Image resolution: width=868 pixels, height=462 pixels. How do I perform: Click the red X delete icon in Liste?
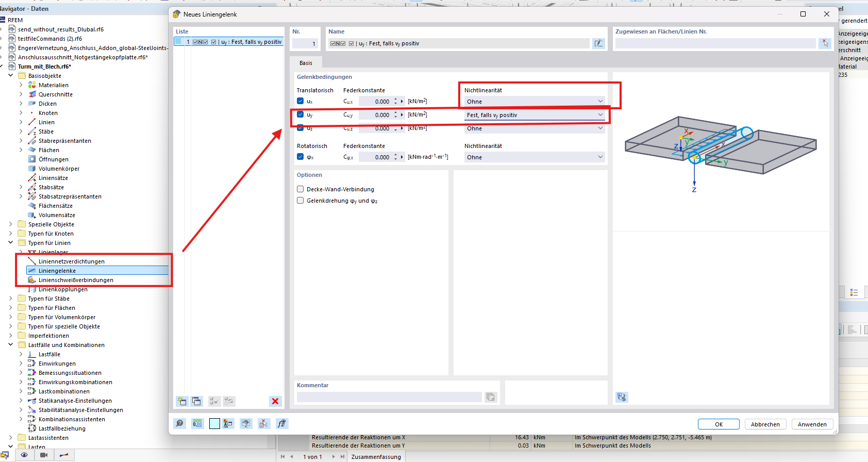pyautogui.click(x=275, y=401)
